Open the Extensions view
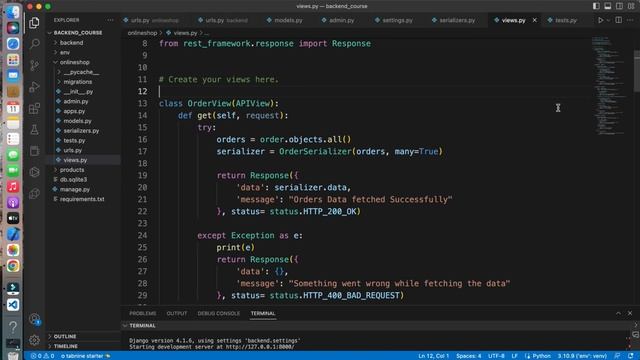The image size is (640, 360). pos(34,108)
